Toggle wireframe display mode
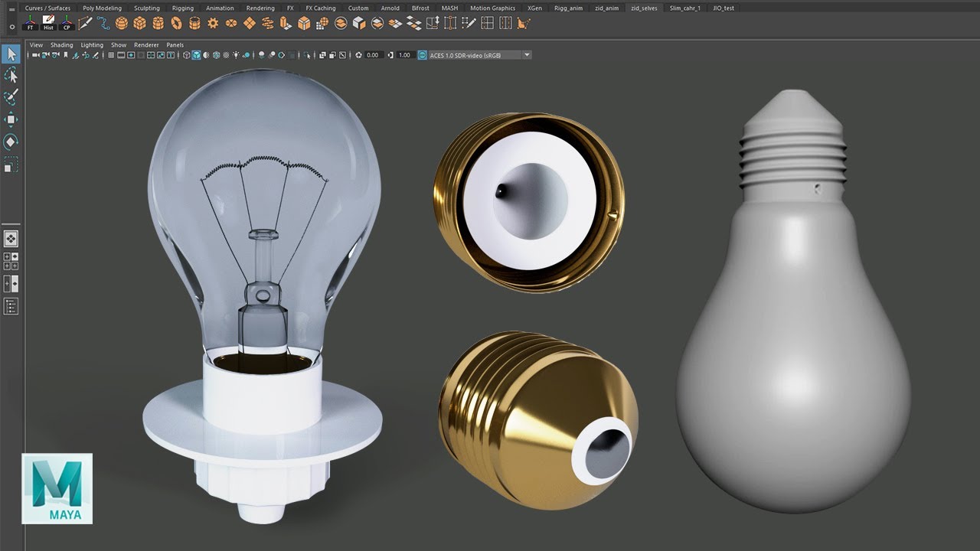Viewport: 980px width, 551px height. pos(186,55)
